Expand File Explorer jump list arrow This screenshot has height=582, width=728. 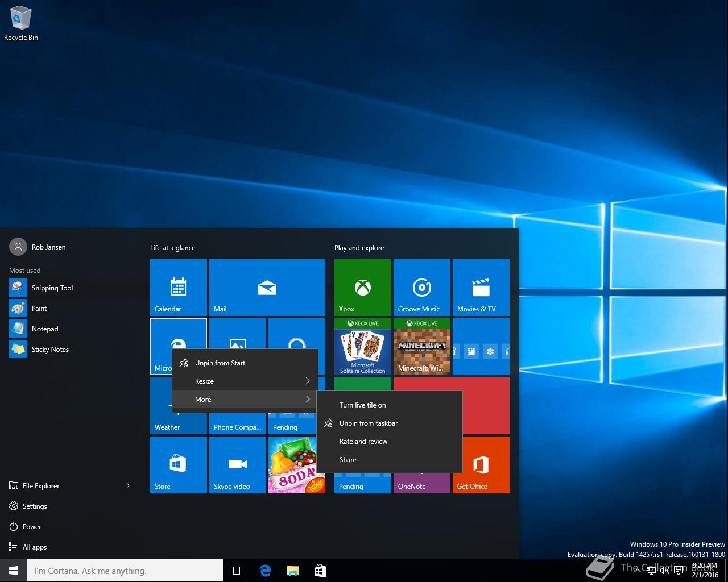pos(128,485)
